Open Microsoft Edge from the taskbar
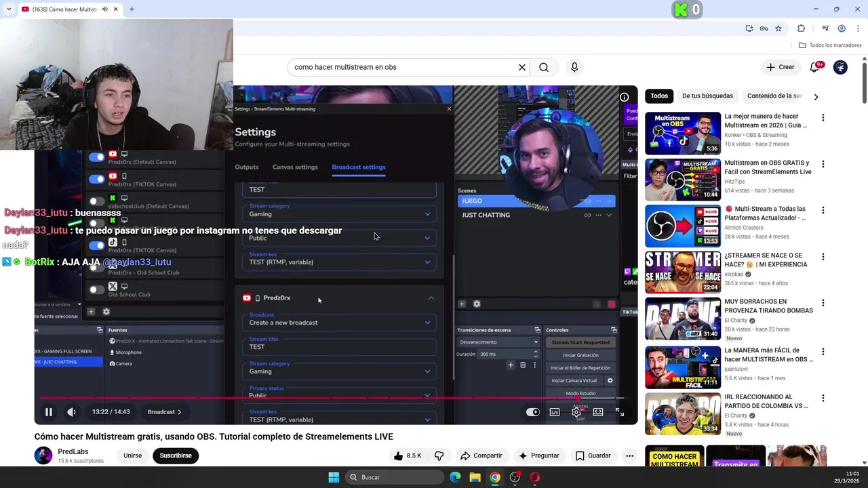 coord(455,477)
